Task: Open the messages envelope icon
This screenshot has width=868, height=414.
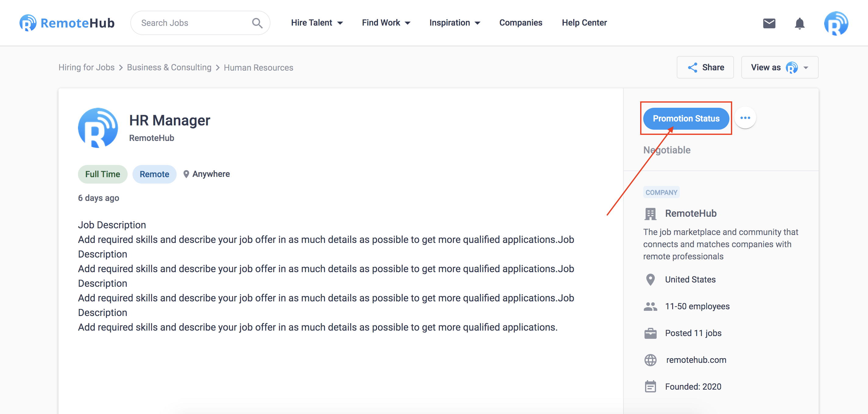Action: point(769,23)
